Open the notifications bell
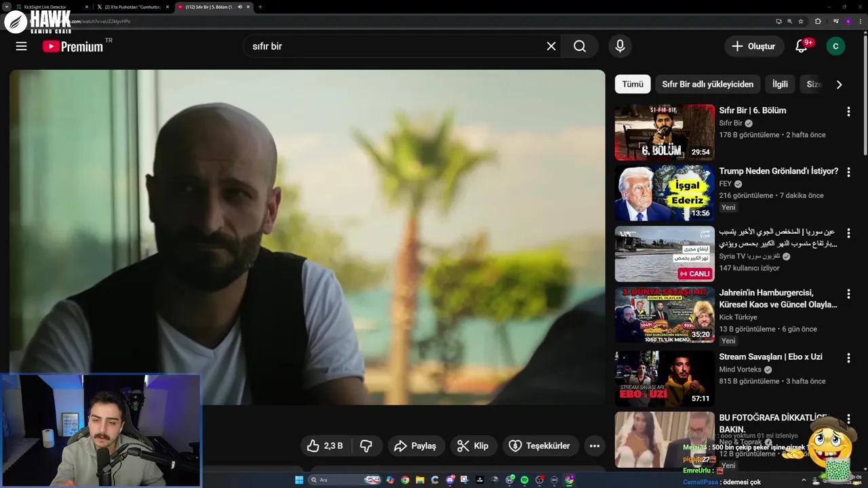Screen dimensions: 868x488 pos(802,46)
